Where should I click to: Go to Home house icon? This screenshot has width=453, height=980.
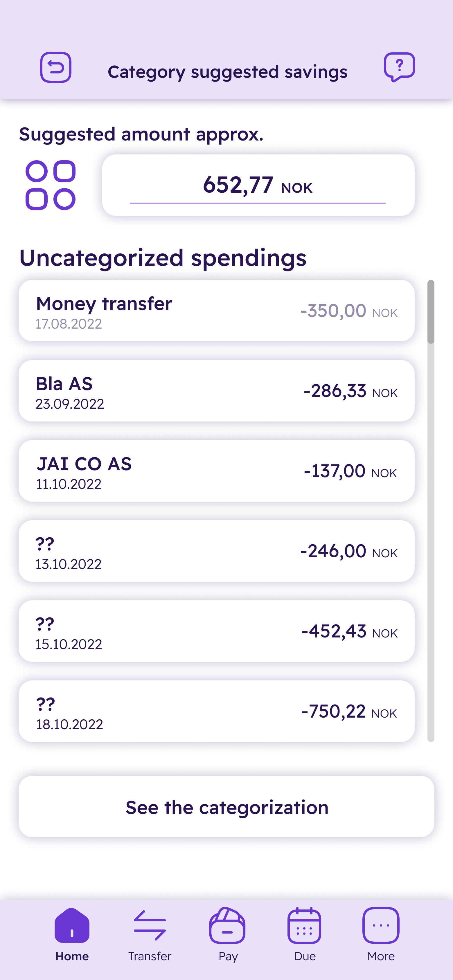tap(72, 925)
